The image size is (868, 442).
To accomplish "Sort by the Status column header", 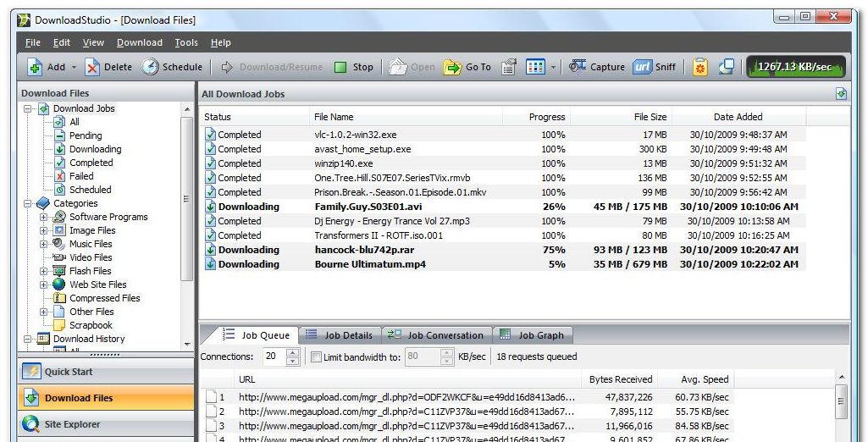I will 254,117.
